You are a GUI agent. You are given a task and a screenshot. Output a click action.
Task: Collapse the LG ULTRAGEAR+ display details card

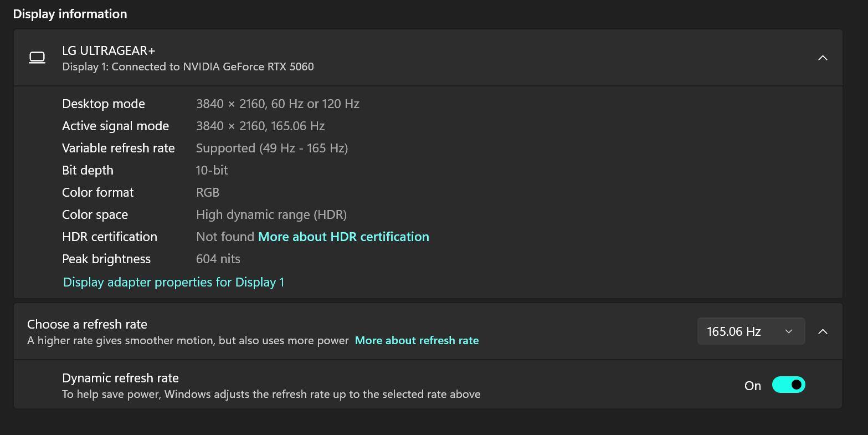pyautogui.click(x=823, y=58)
